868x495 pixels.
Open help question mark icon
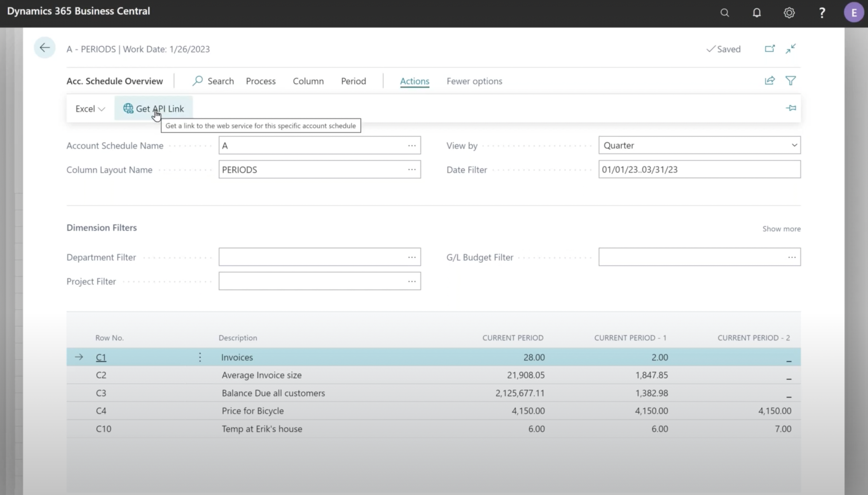click(822, 13)
